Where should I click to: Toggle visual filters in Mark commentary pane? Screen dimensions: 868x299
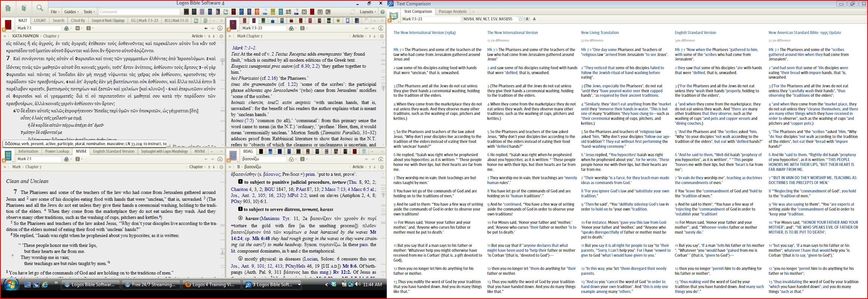coord(292,28)
